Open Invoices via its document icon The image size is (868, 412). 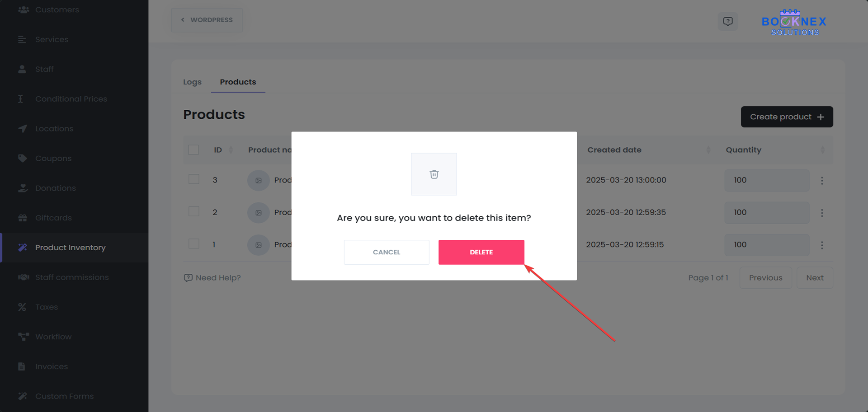point(22,366)
